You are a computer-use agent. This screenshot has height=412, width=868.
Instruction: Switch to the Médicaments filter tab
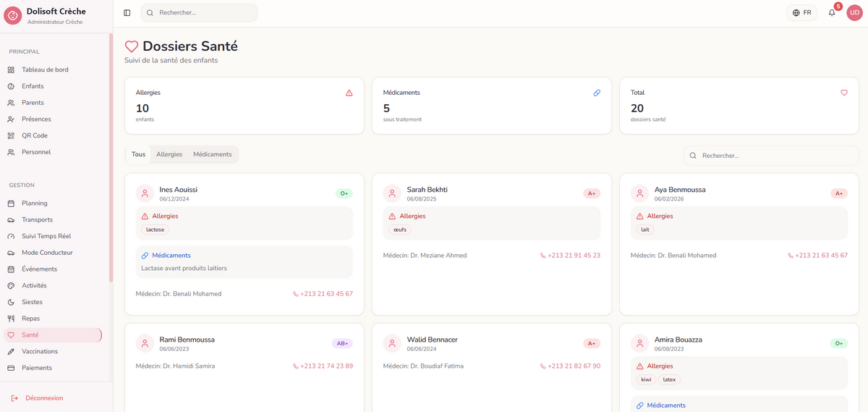click(x=213, y=154)
